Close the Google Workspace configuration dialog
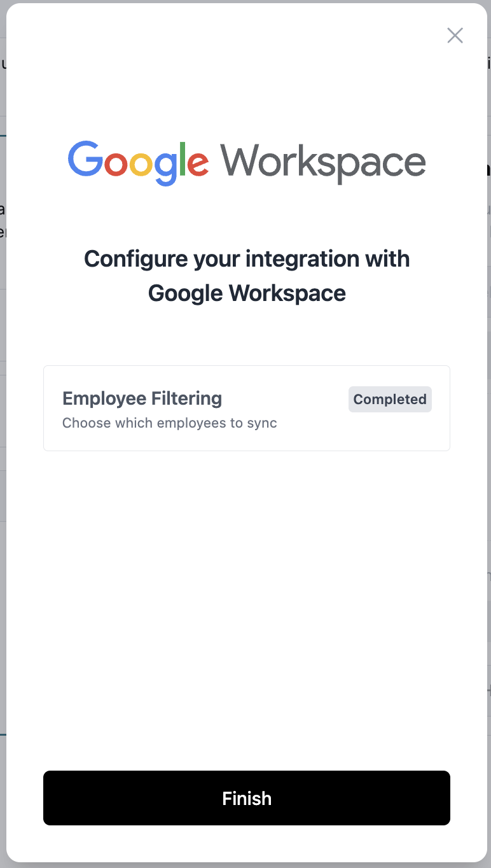The image size is (491, 868). tap(455, 36)
